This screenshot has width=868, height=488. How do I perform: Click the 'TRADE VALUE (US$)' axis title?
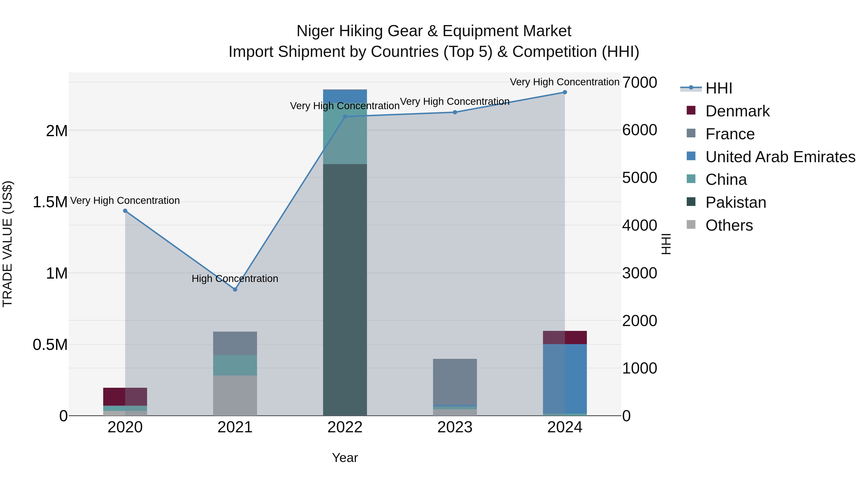click(7, 244)
